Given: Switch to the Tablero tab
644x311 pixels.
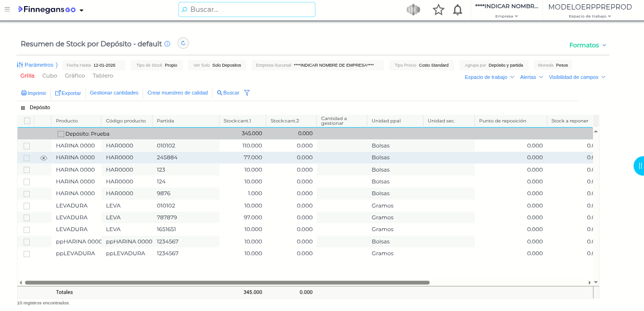Looking at the screenshot, I should pos(103,76).
